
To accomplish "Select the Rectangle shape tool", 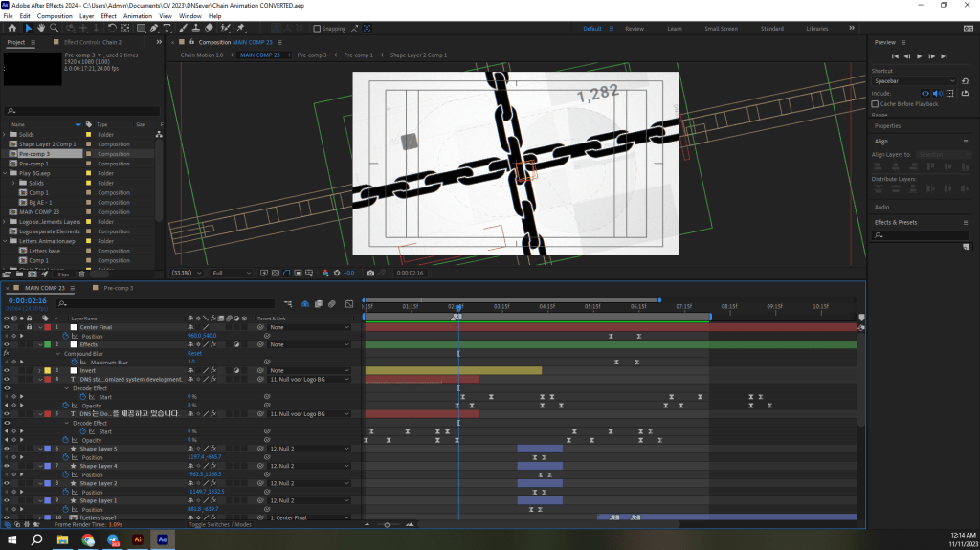I will [x=140, y=29].
